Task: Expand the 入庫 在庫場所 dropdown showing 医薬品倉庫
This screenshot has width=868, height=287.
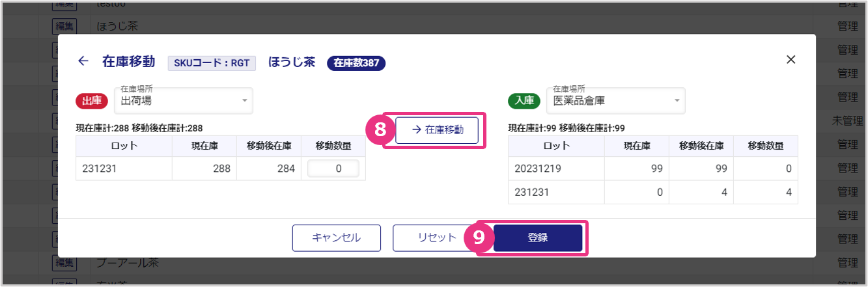Action: (x=615, y=101)
